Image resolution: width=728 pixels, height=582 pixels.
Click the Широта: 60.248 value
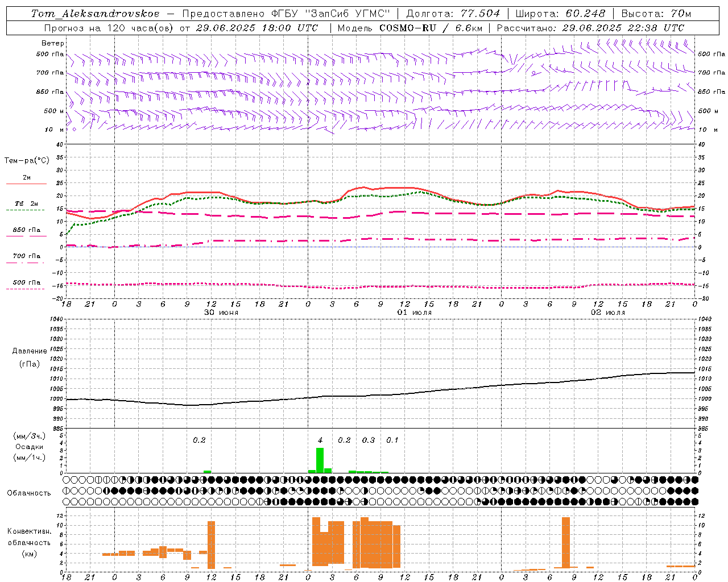pos(560,13)
